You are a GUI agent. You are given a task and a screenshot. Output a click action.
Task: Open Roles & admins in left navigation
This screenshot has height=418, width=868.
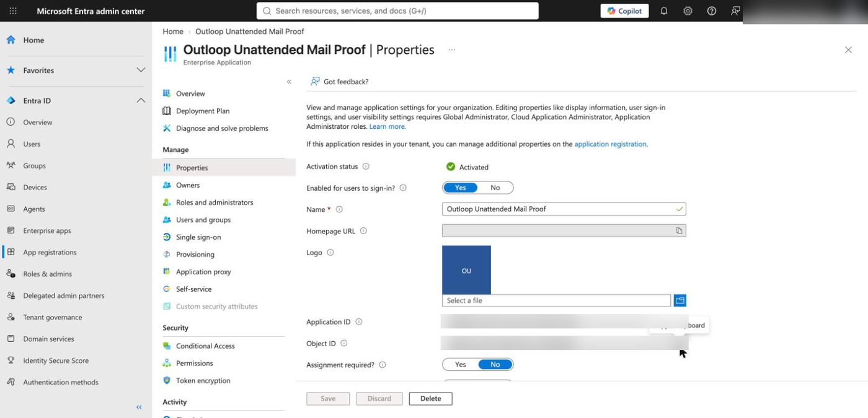pos(47,274)
